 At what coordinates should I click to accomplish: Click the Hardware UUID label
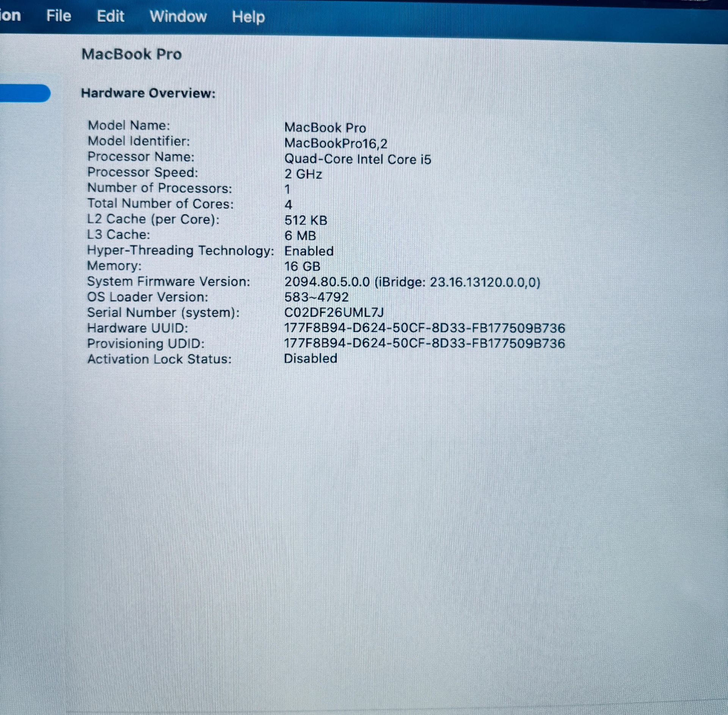click(138, 328)
